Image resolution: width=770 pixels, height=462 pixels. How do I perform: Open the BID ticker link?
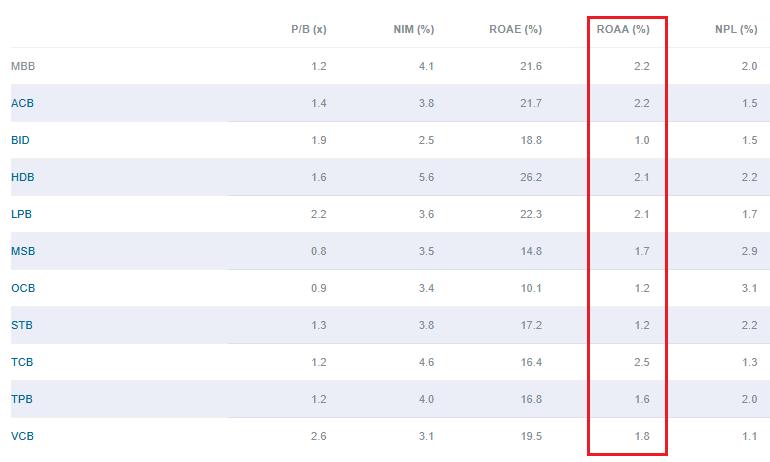coord(20,140)
